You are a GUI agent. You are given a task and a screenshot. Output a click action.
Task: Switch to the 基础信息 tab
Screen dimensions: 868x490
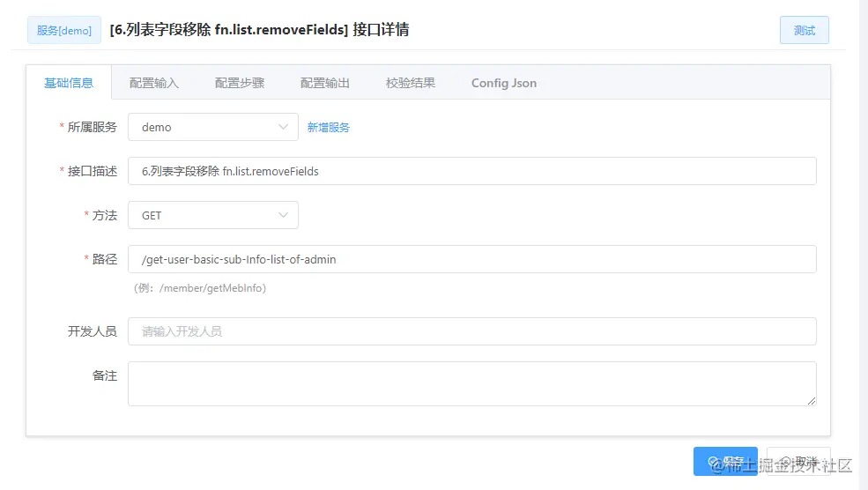[69, 83]
